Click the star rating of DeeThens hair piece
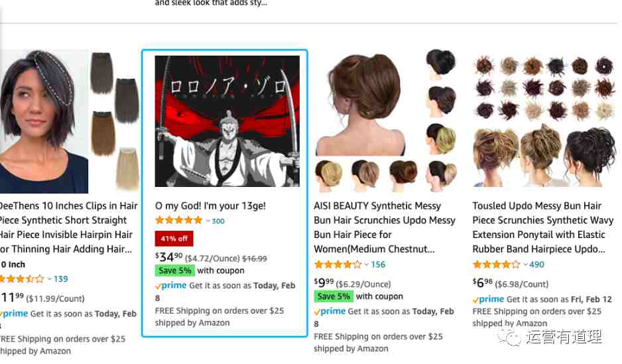This screenshot has width=622, height=364. point(22,278)
